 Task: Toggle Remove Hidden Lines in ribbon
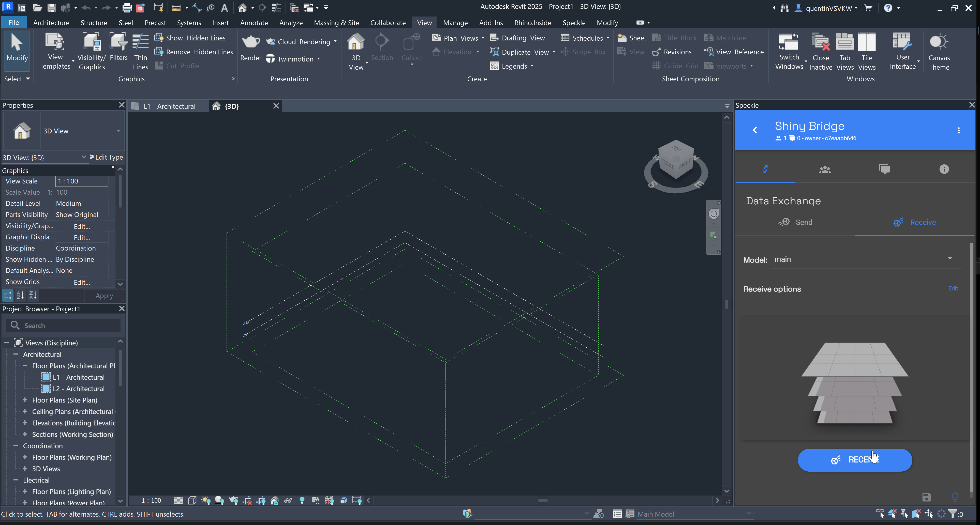point(194,52)
